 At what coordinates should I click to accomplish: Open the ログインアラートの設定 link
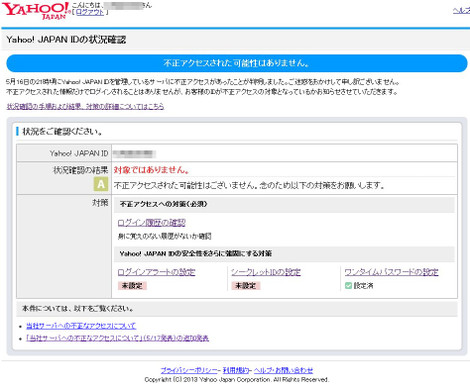(x=156, y=272)
